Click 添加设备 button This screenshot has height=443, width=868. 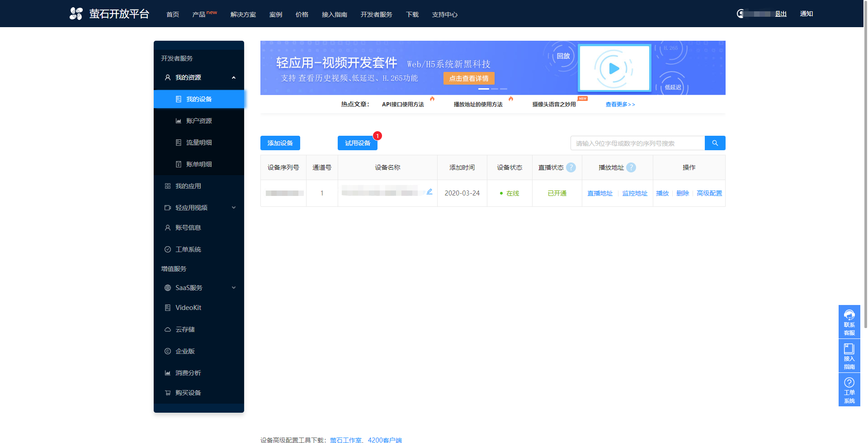[x=280, y=143]
